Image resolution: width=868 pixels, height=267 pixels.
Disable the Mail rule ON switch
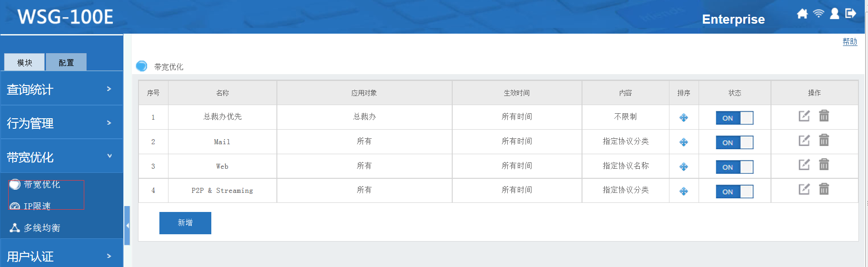point(734,142)
